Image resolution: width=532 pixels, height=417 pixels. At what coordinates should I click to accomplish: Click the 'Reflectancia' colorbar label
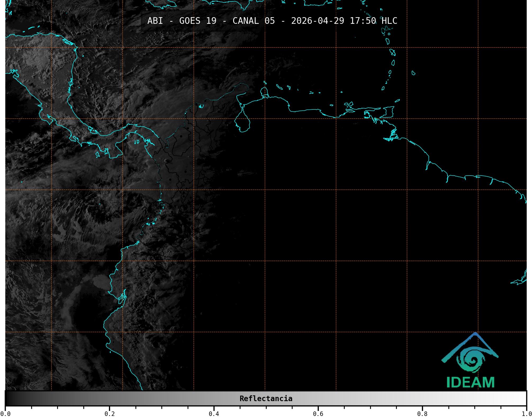[x=266, y=398]
